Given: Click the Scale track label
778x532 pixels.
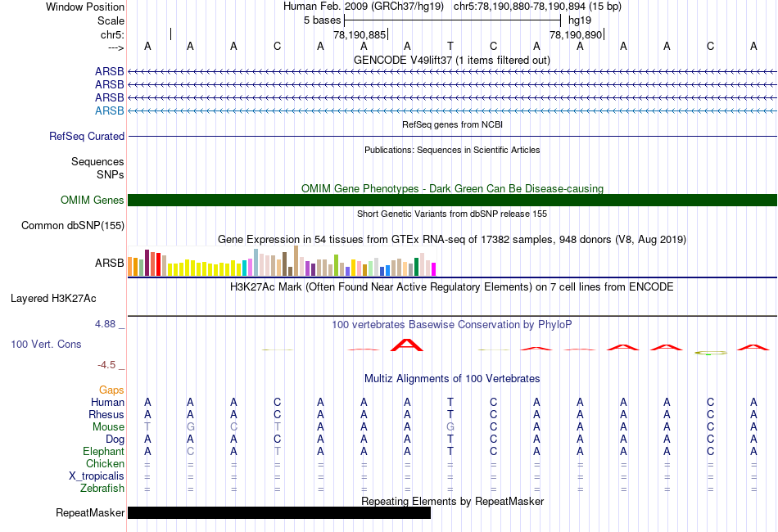Looking at the screenshot, I should 111,20.
